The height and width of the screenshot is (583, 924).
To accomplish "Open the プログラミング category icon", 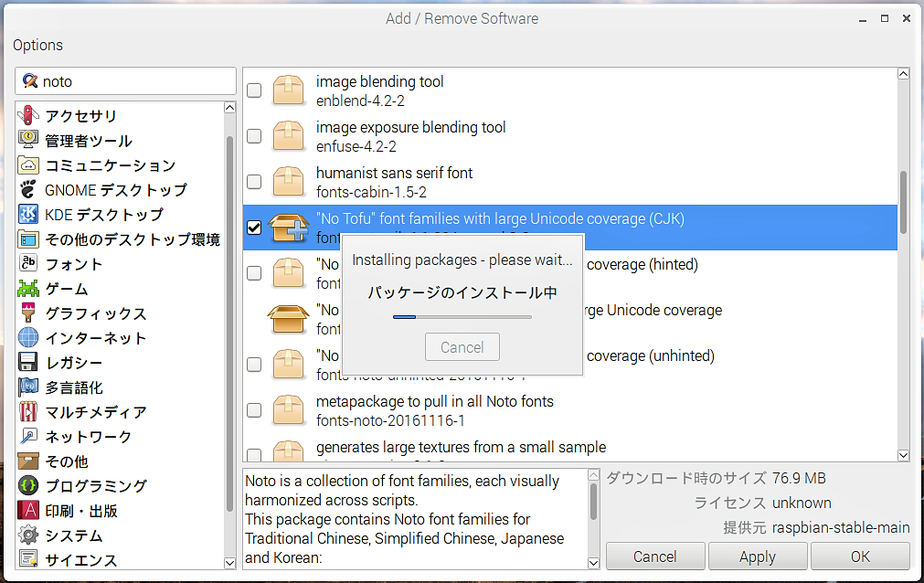I will 28,486.
